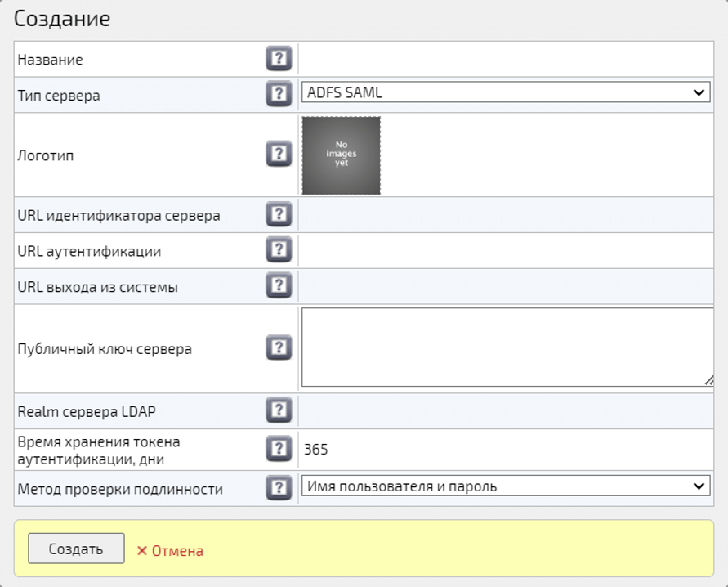Click help icon for Метод проверки подлинности

tap(279, 489)
